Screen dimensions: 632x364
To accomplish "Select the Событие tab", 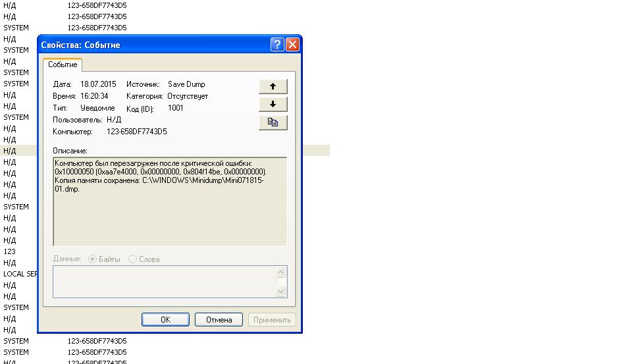I will click(x=63, y=65).
